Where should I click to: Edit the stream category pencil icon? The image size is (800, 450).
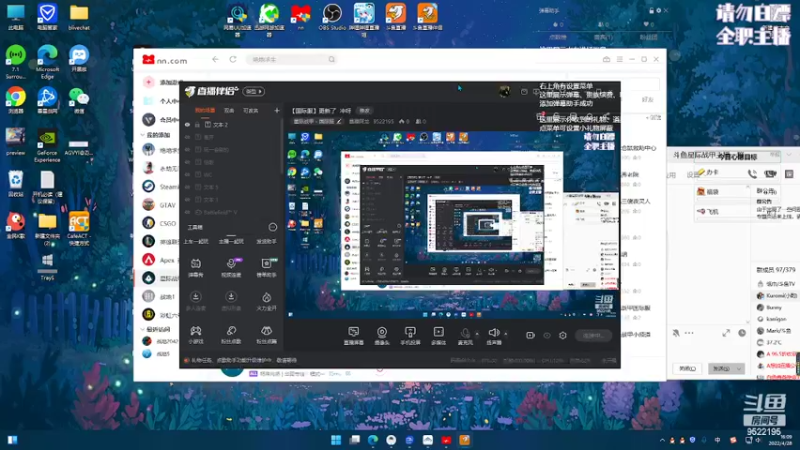point(339,121)
